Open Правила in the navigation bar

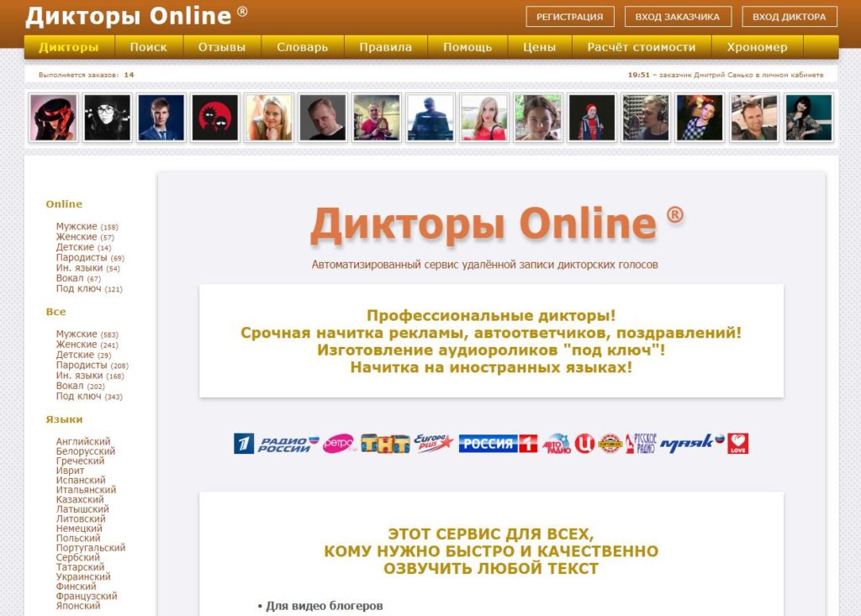385,47
